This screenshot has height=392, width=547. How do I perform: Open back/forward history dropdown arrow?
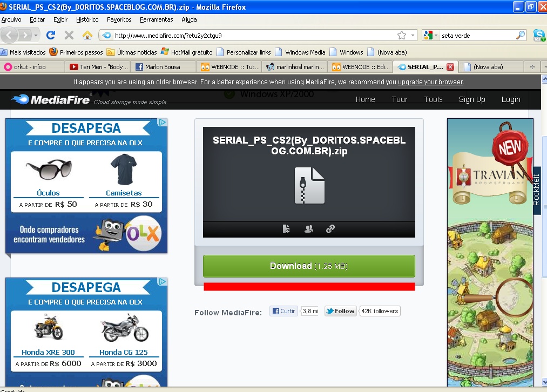tap(37, 35)
